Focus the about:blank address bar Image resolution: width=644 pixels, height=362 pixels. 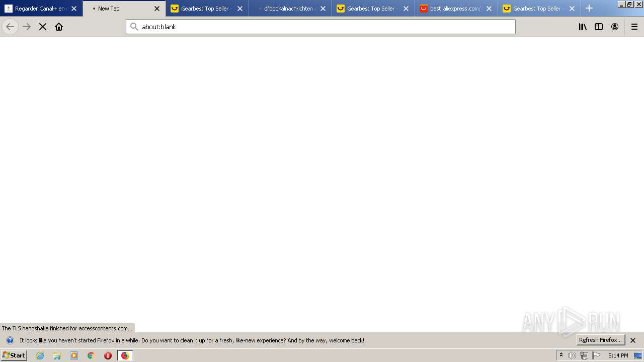click(x=320, y=27)
